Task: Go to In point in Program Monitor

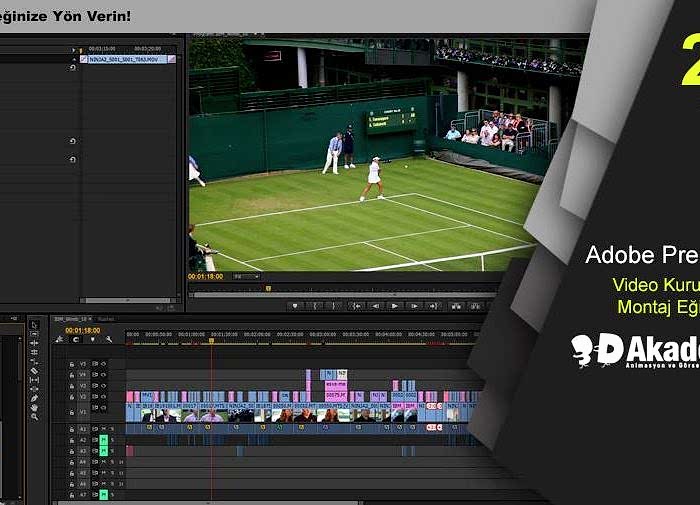Action: (x=357, y=306)
